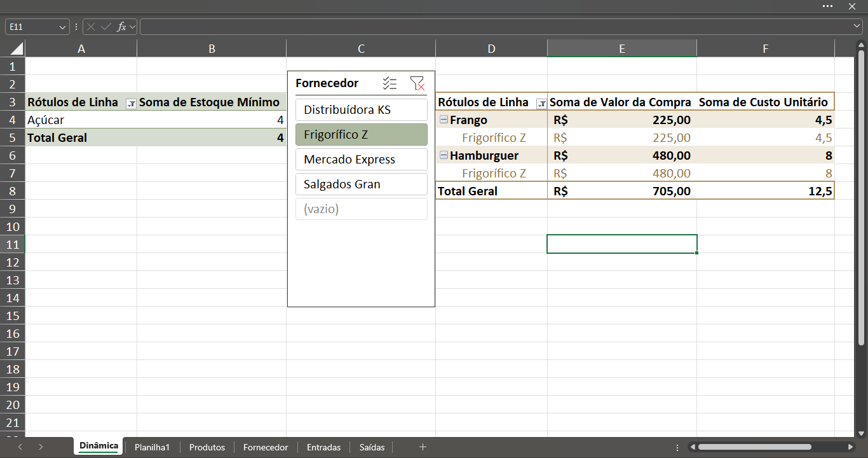
Task: Expand the formula bar
Action: (857, 27)
